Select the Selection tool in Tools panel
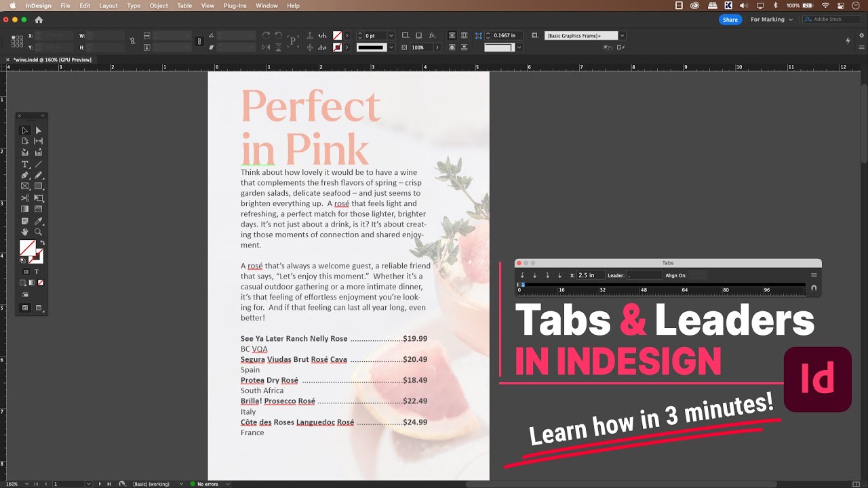 [x=25, y=130]
